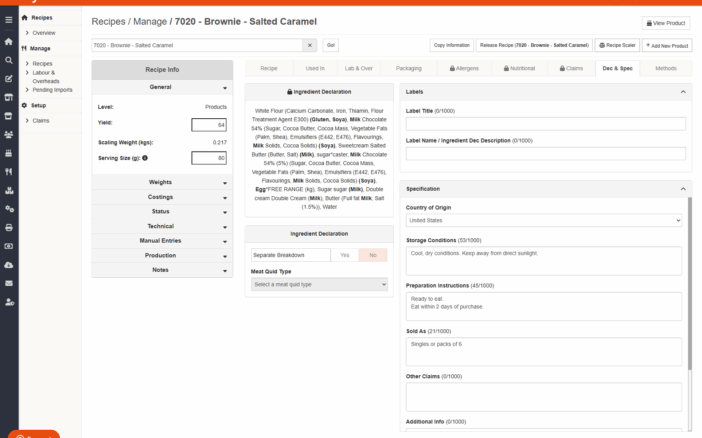This screenshot has height=438, width=702.
Task: Click the Serving Size info icon
Action: (145, 158)
